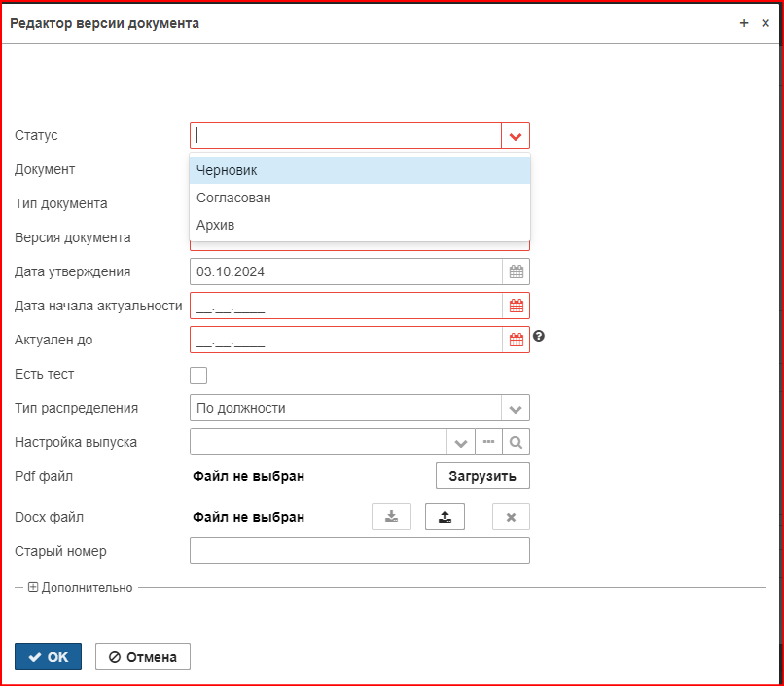The height and width of the screenshot is (686, 784).
Task: Collapse the Статус dropdown arrow
Action: tap(516, 135)
